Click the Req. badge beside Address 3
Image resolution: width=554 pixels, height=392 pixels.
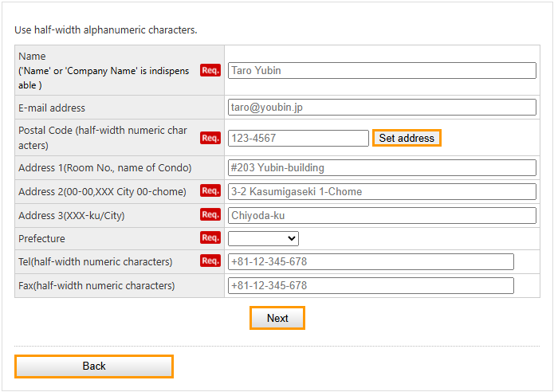tap(210, 214)
